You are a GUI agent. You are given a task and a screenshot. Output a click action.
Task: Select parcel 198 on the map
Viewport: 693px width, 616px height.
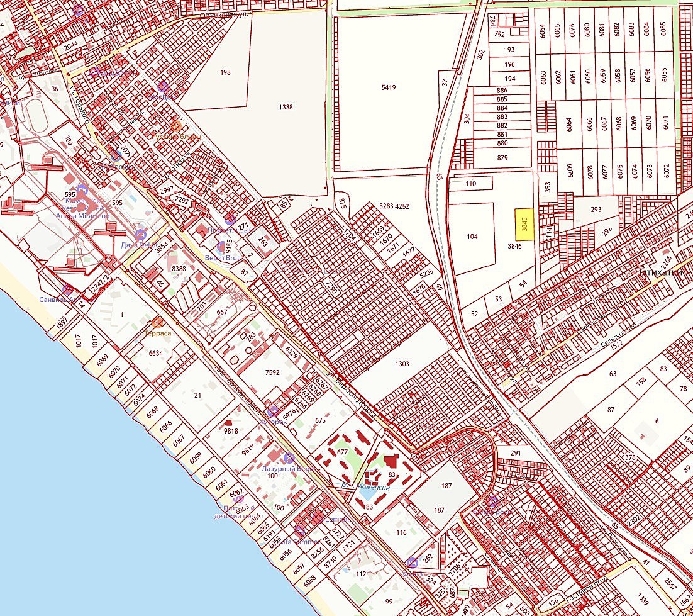click(x=225, y=72)
